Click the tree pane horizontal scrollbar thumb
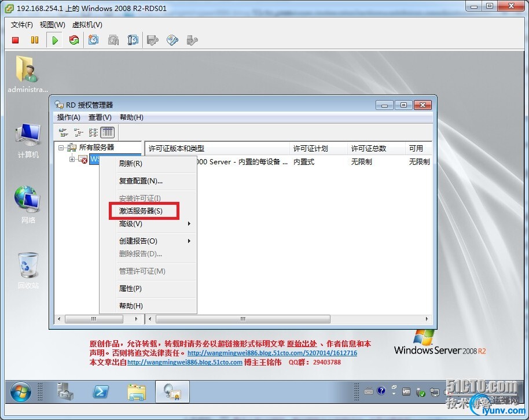 click(94, 319)
